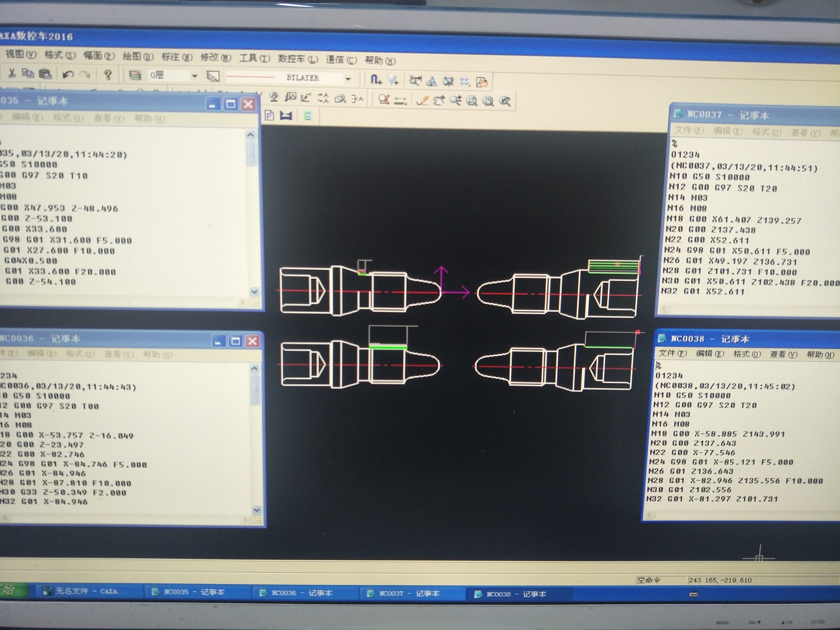Screen dimensions: 840x630
Task: Click coordinate readout 243.165, -219.610 in status bar
Action: pos(720,580)
